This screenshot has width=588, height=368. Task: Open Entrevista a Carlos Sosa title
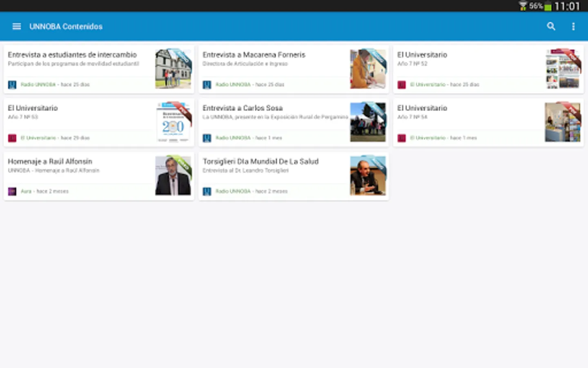(243, 108)
